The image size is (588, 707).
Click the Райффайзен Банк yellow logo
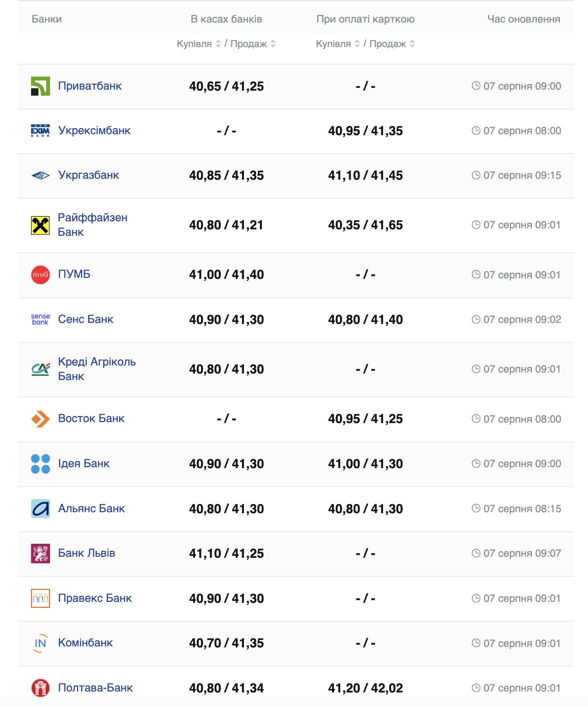[x=40, y=225]
